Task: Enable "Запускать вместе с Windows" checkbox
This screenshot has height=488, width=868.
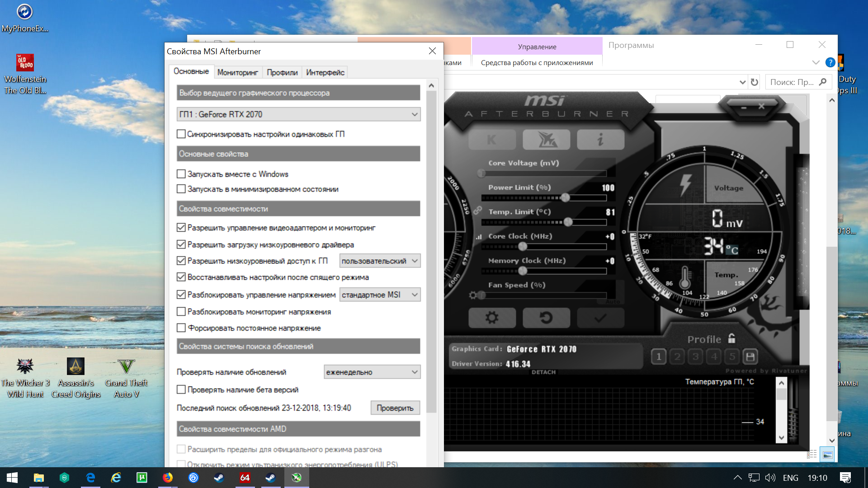Action: click(x=181, y=174)
